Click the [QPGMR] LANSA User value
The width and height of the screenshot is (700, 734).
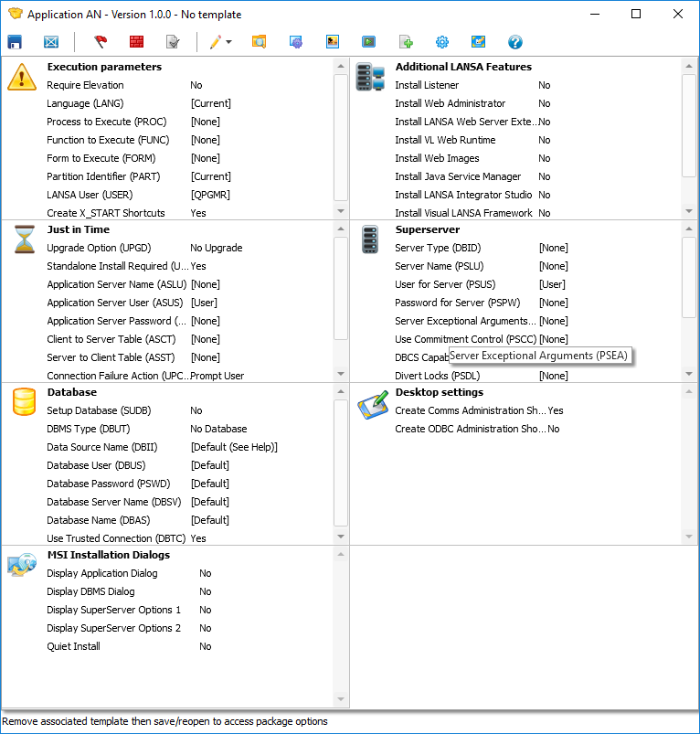pos(210,195)
